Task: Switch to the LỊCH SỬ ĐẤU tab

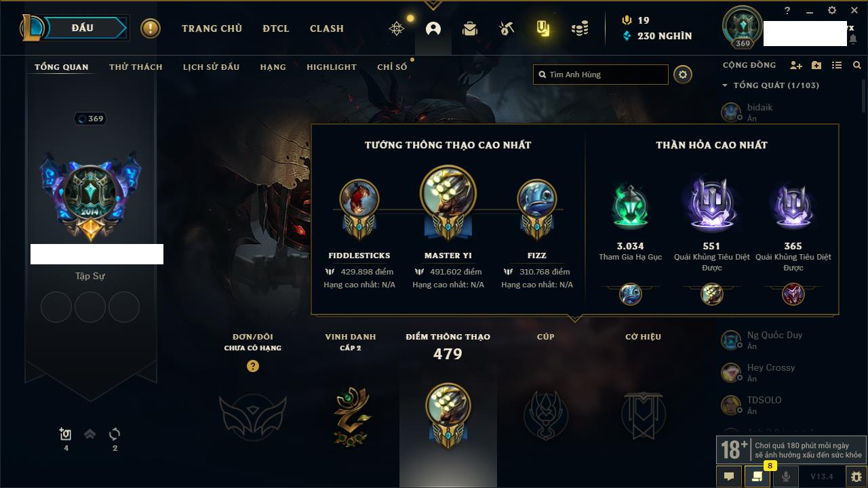Action: 211,67
